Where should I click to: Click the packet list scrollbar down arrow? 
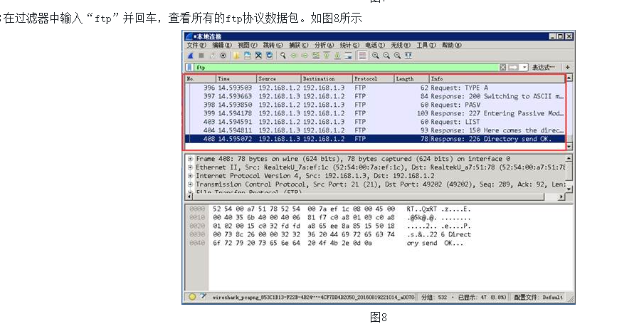point(569,147)
